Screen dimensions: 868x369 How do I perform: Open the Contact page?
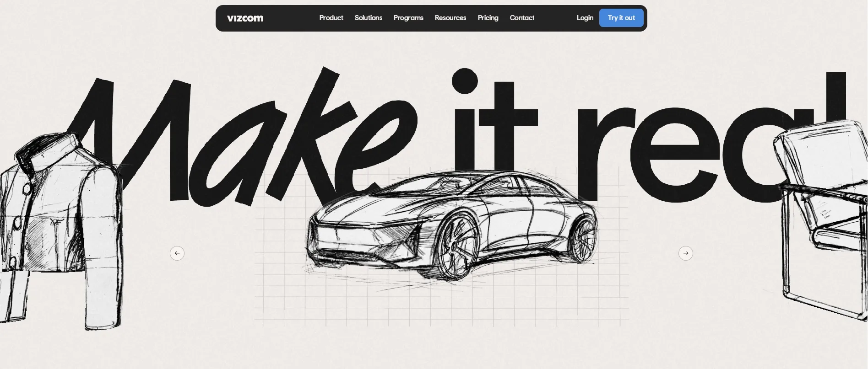tap(522, 18)
